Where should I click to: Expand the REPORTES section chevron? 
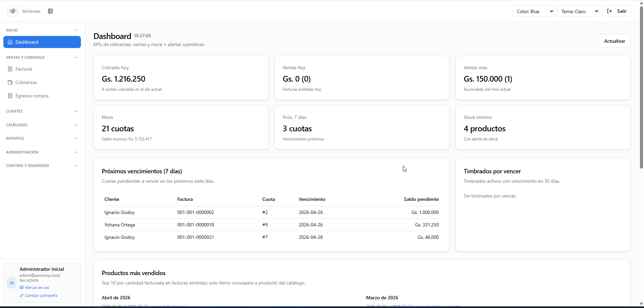(x=76, y=138)
